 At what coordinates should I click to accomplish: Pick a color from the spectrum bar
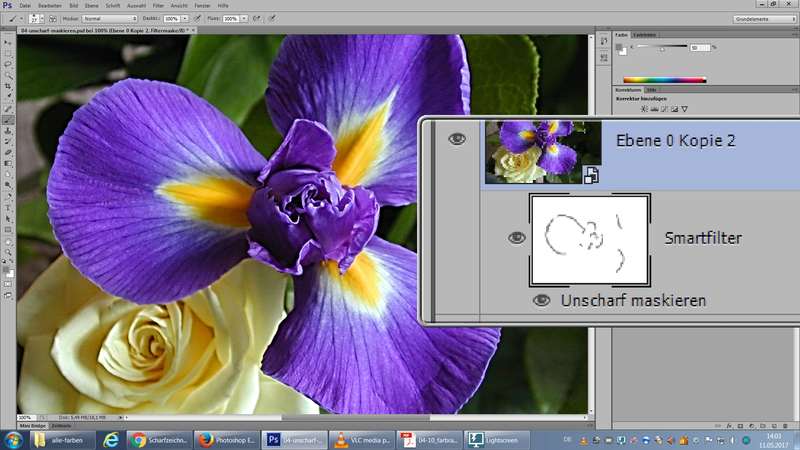tap(665, 79)
